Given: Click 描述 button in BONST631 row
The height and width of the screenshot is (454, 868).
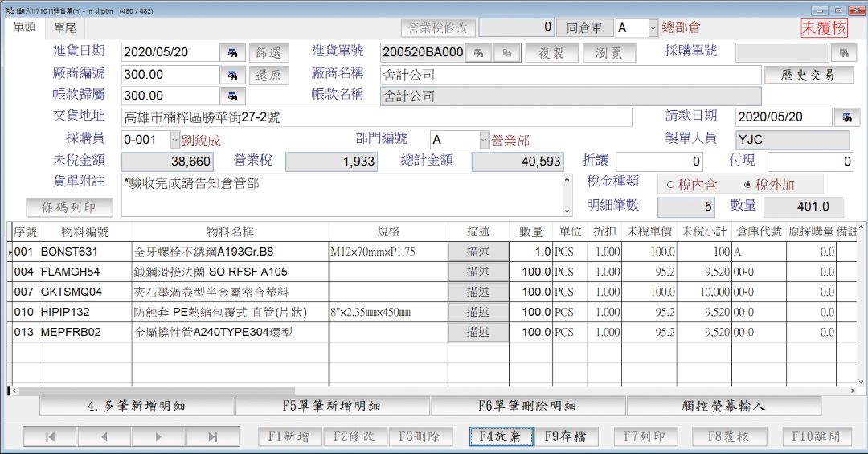Looking at the screenshot, I should 478,252.
